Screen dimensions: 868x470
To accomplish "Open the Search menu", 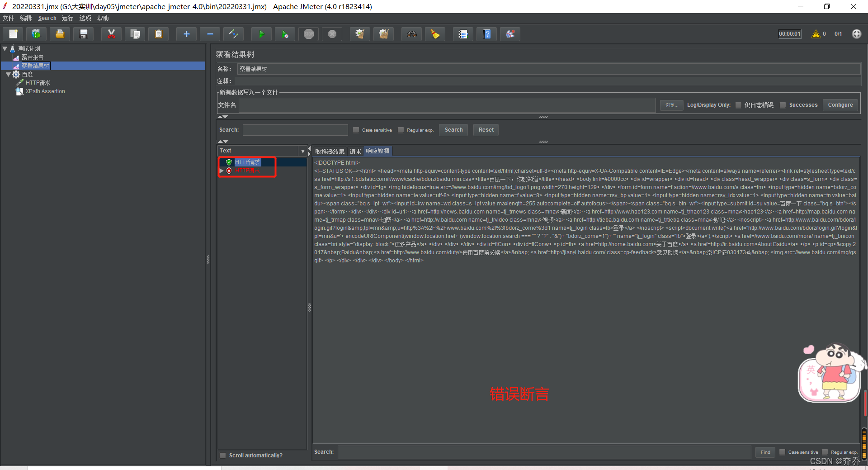I will [47, 18].
